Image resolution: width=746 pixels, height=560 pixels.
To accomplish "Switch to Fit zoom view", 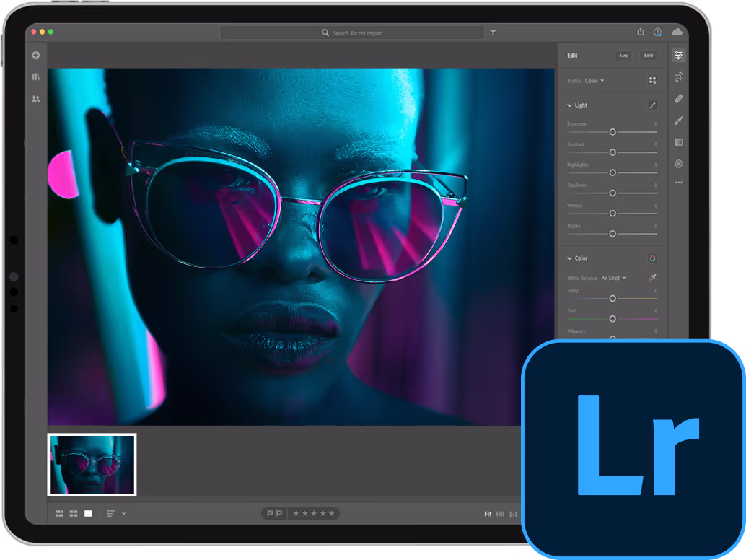I will click(x=487, y=514).
